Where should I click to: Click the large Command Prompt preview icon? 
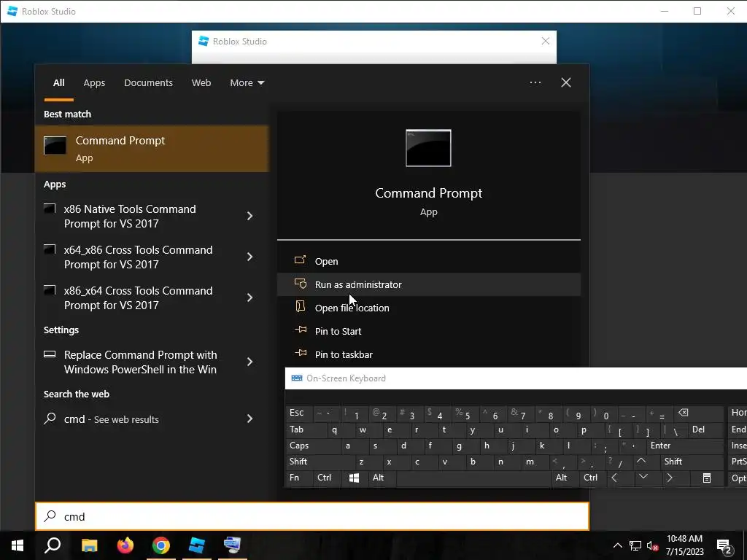428,148
